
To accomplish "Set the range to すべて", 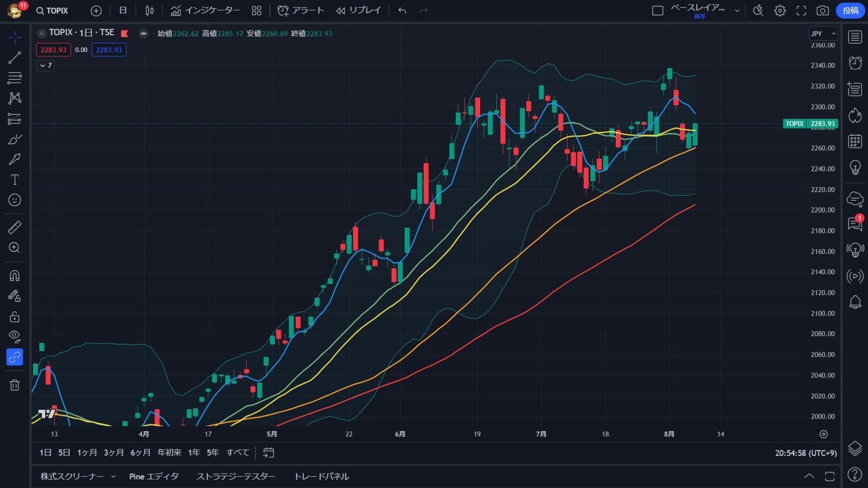I will (238, 453).
